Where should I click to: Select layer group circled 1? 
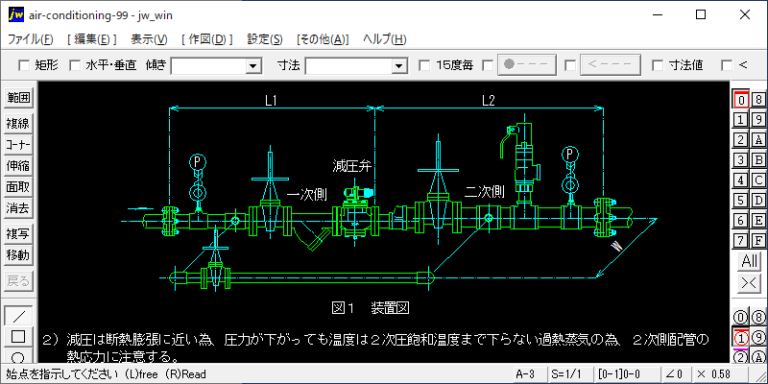(741, 338)
